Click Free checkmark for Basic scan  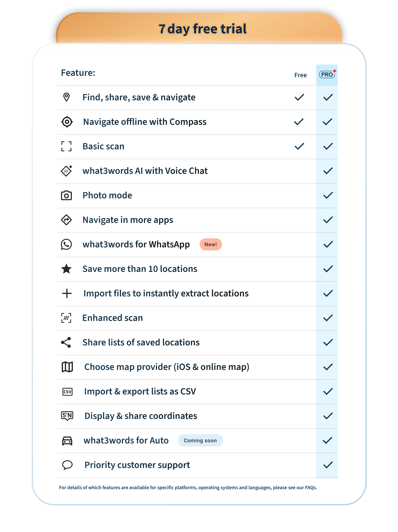pyautogui.click(x=299, y=146)
